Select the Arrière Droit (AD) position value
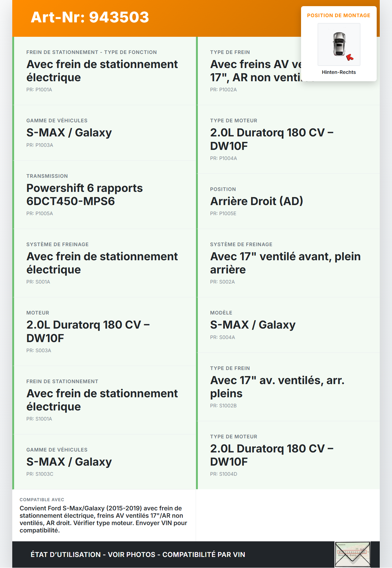This screenshot has width=392, height=568. click(256, 201)
